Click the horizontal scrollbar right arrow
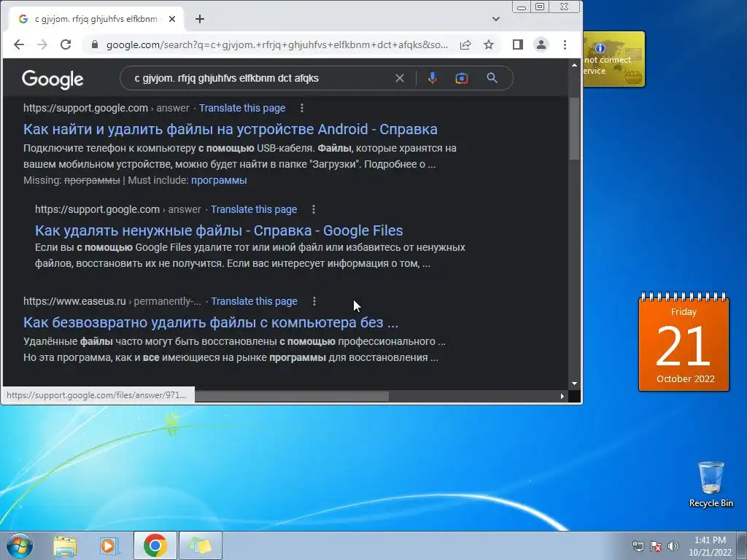The height and width of the screenshot is (560, 747). coord(562,396)
